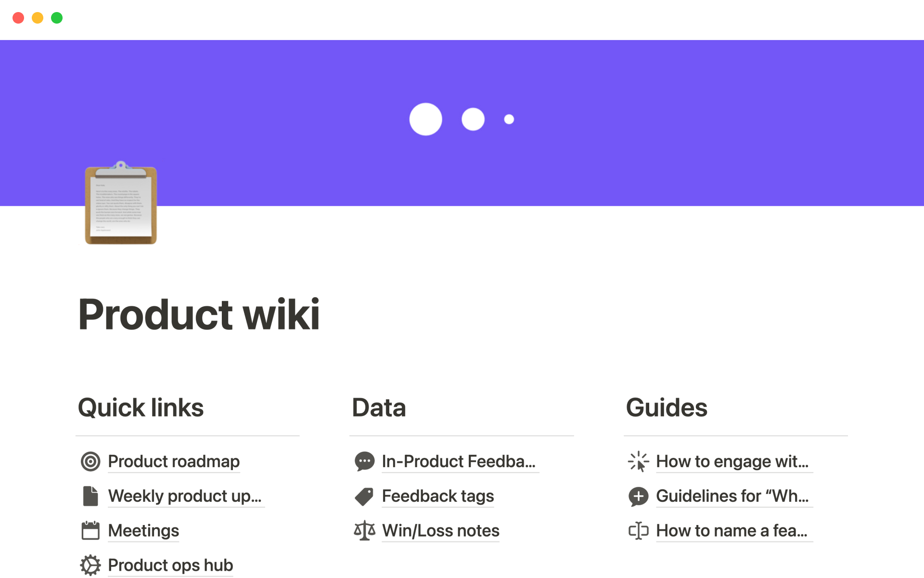Click the green fullscreen window button

tap(57, 18)
